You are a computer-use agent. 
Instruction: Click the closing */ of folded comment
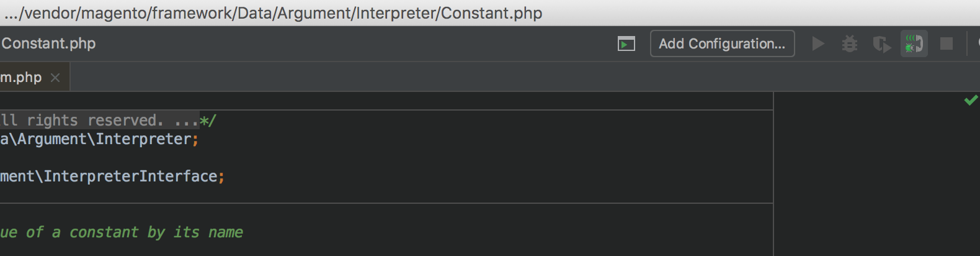(x=208, y=120)
